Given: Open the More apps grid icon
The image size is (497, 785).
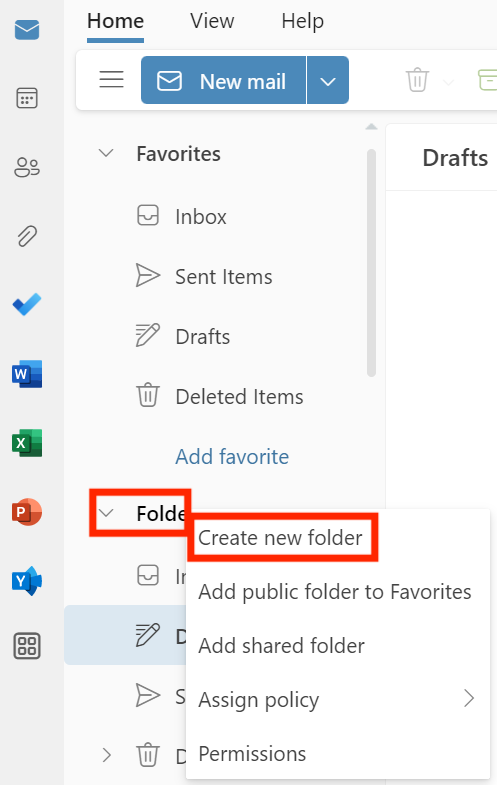Looking at the screenshot, I should coord(27,646).
